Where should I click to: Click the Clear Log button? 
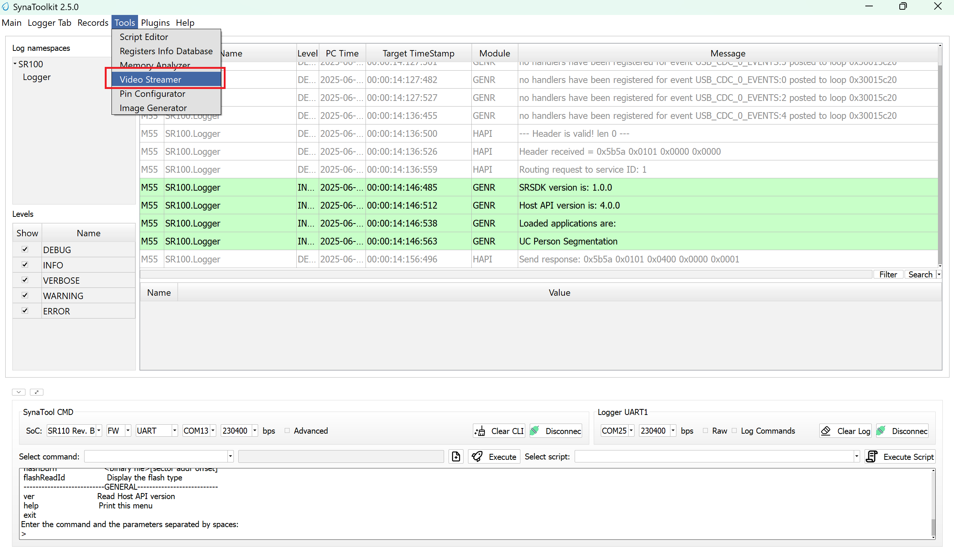pyautogui.click(x=845, y=431)
